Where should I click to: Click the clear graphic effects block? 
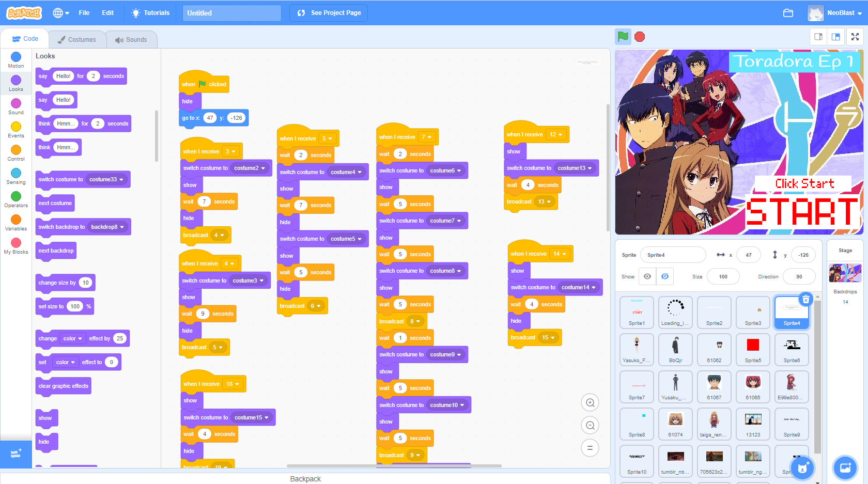(x=64, y=386)
